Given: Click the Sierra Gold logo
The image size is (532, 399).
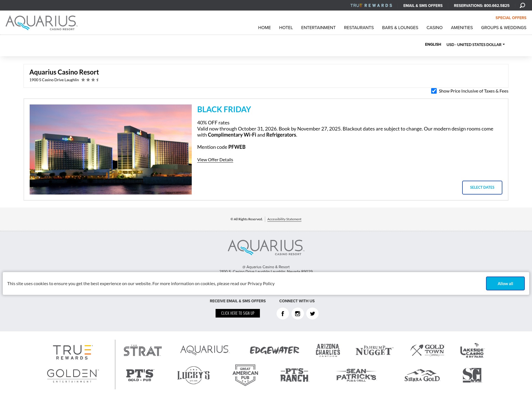Looking at the screenshot, I should pyautogui.click(x=422, y=375).
